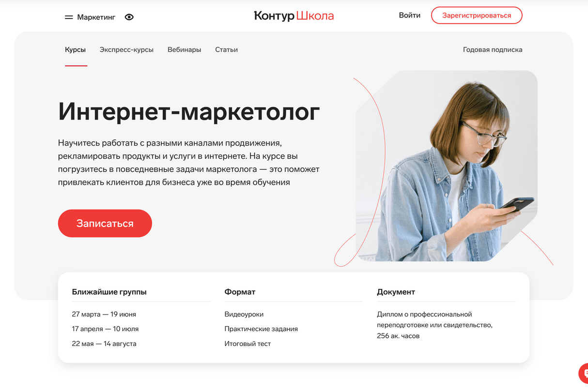Click the Зарегистрироваться button
The height and width of the screenshot is (392, 588).
click(477, 15)
